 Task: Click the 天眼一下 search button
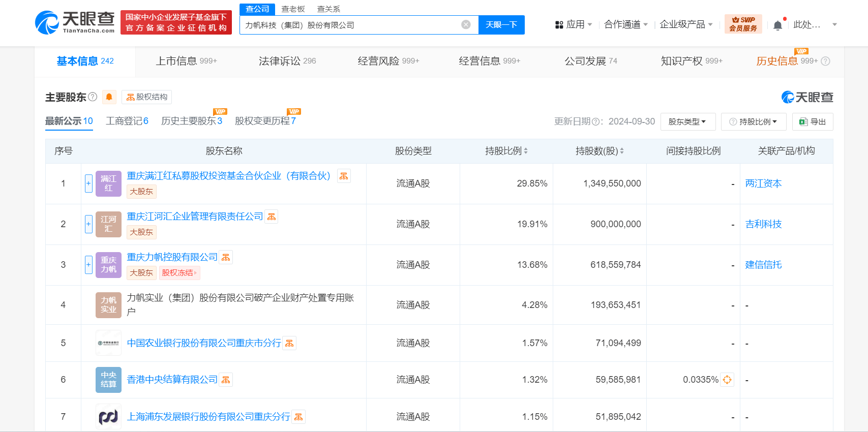501,24
